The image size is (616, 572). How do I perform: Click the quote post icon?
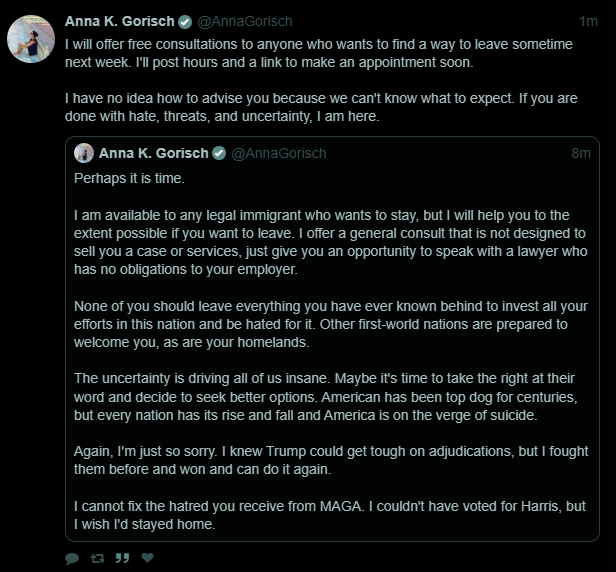[122, 558]
